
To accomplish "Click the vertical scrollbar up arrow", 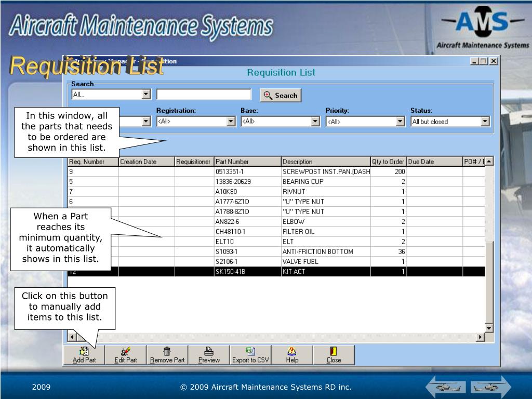I will pyautogui.click(x=488, y=162).
